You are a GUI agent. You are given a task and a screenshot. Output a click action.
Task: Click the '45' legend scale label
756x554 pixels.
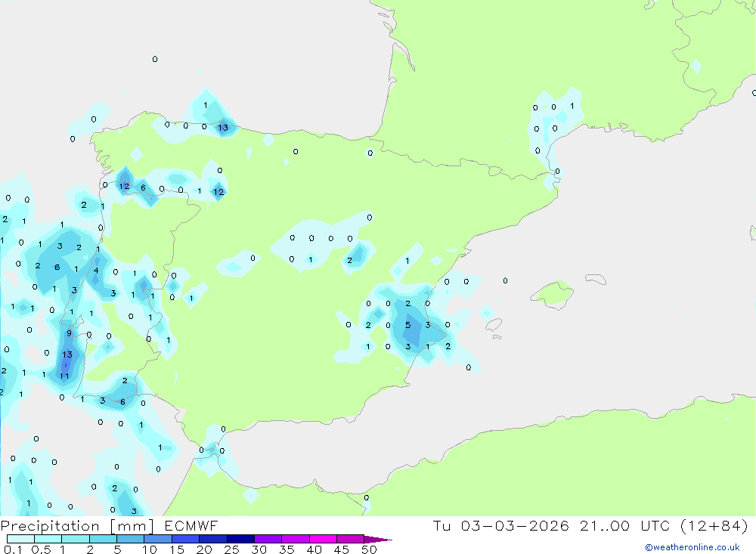coord(342,549)
